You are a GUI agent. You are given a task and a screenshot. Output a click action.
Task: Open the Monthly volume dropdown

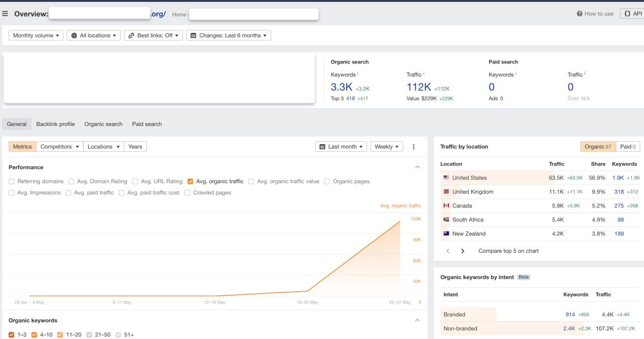[x=36, y=35]
